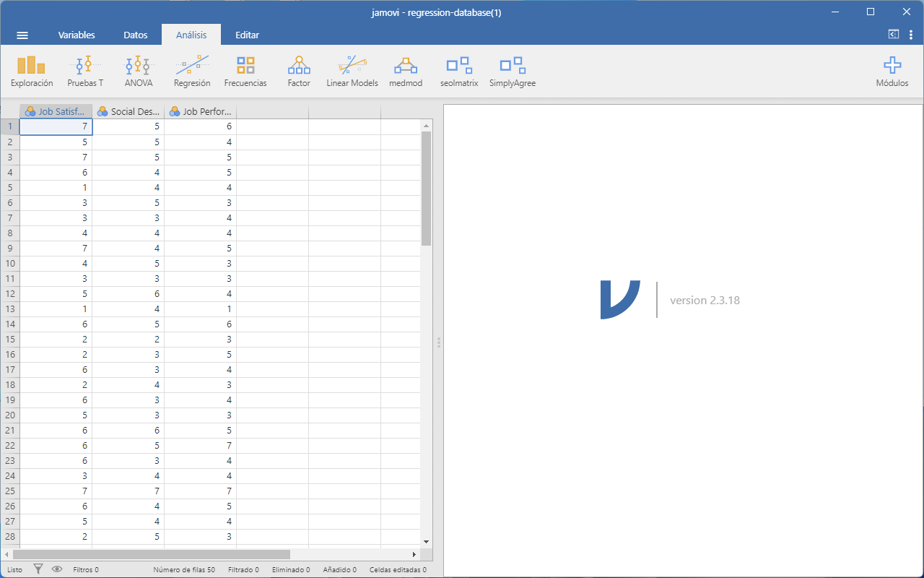
Task: Open the Frecuencias analysis menu
Action: click(245, 72)
